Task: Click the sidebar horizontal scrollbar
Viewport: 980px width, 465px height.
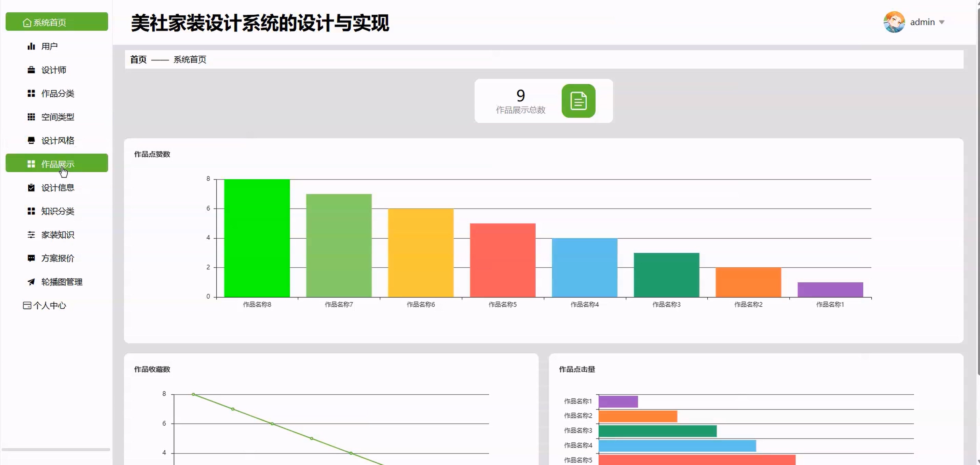Action: pos(56,449)
